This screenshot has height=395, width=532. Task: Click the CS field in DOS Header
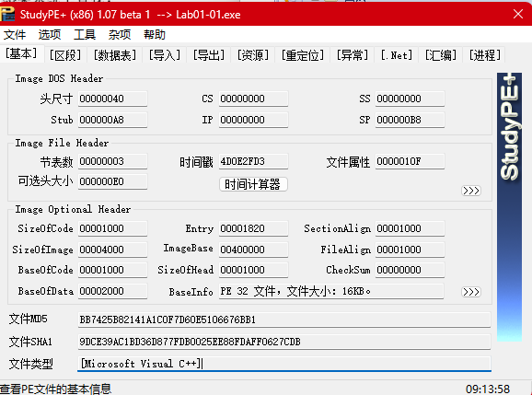(253, 99)
